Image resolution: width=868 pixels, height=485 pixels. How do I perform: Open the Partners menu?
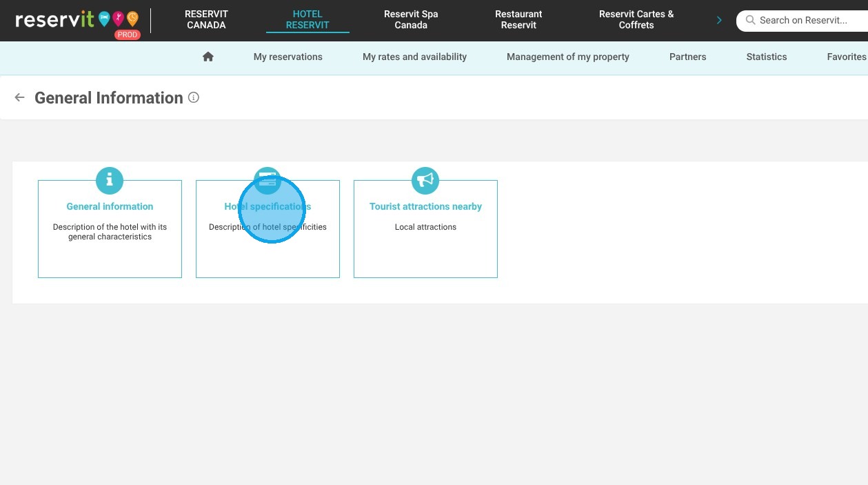pyautogui.click(x=688, y=57)
